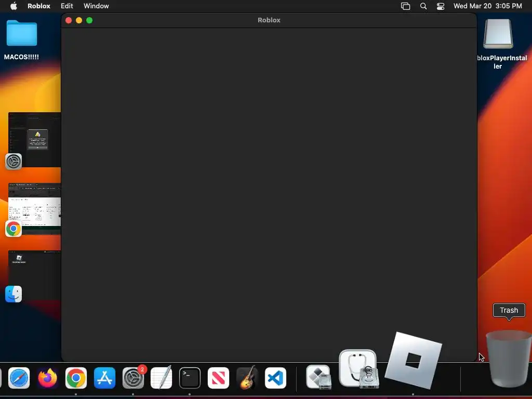Open the Trash in the Dock
Image resolution: width=532 pixels, height=399 pixels.
508,358
